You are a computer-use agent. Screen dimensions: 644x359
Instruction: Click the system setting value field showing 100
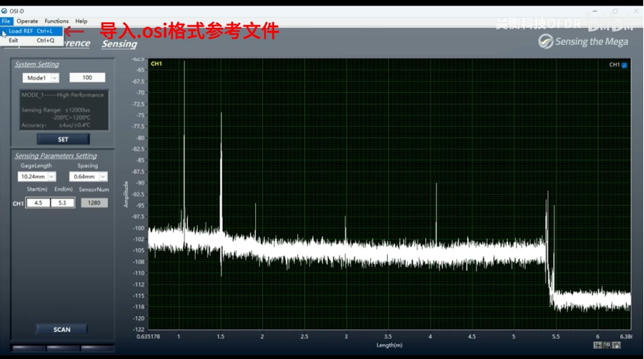(x=87, y=78)
